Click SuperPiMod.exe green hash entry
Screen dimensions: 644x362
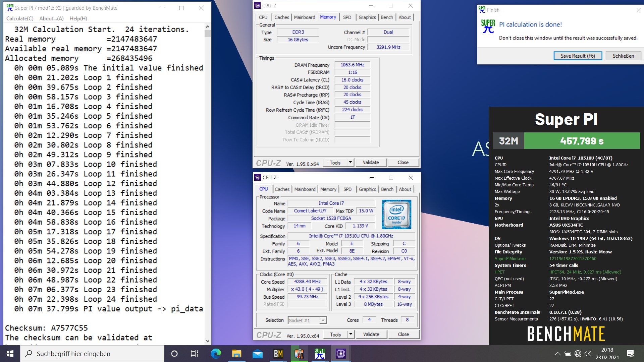(x=545, y=259)
